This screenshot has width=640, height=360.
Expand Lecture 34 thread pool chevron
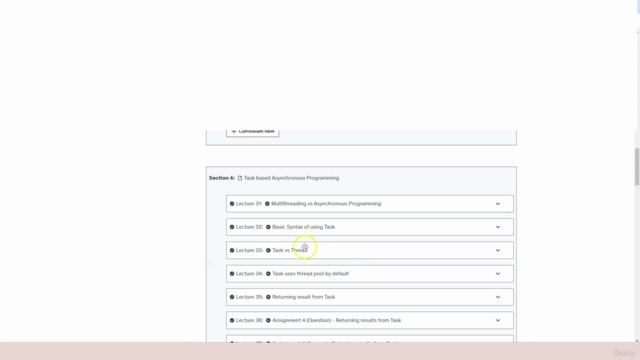tap(498, 273)
